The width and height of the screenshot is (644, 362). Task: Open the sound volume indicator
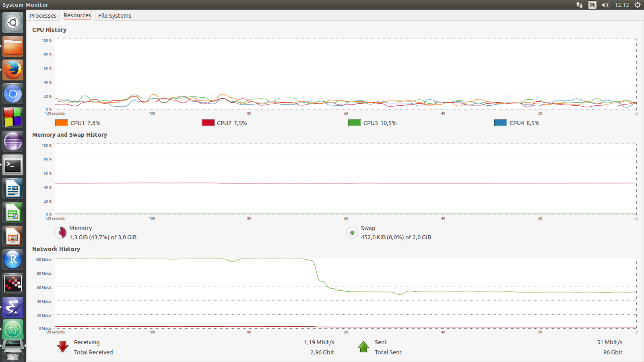coord(605,5)
